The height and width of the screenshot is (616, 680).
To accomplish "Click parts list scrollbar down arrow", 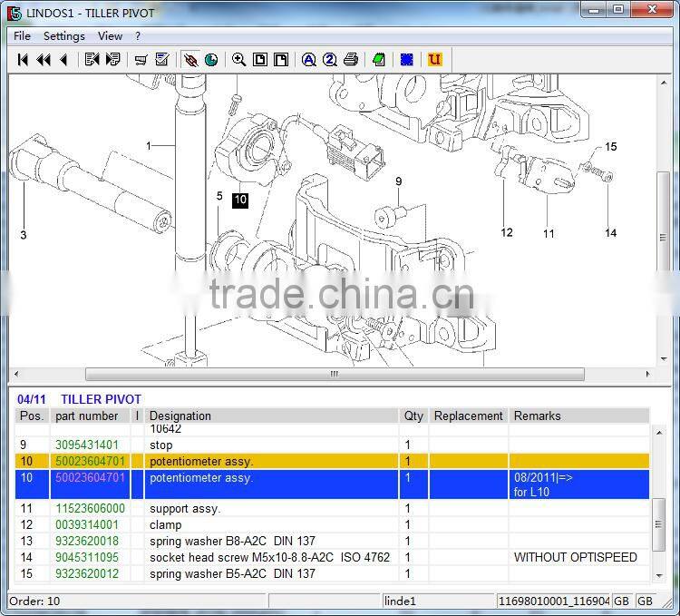I will click(659, 576).
